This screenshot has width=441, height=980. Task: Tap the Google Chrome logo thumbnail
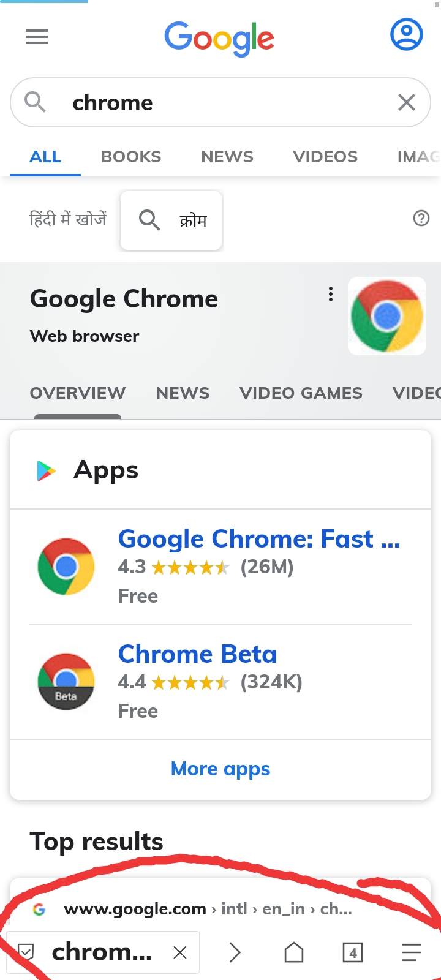point(387,316)
